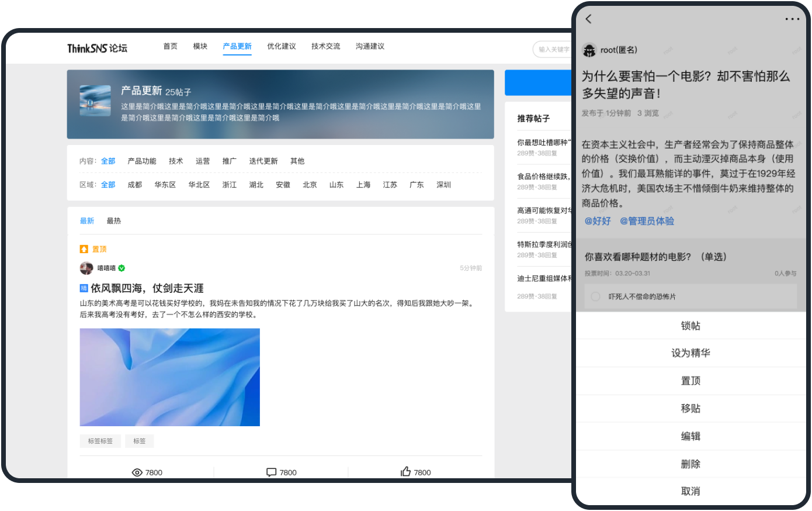Tap the back arrow in mobile post view
The width and height of the screenshot is (812, 511).
(x=589, y=19)
